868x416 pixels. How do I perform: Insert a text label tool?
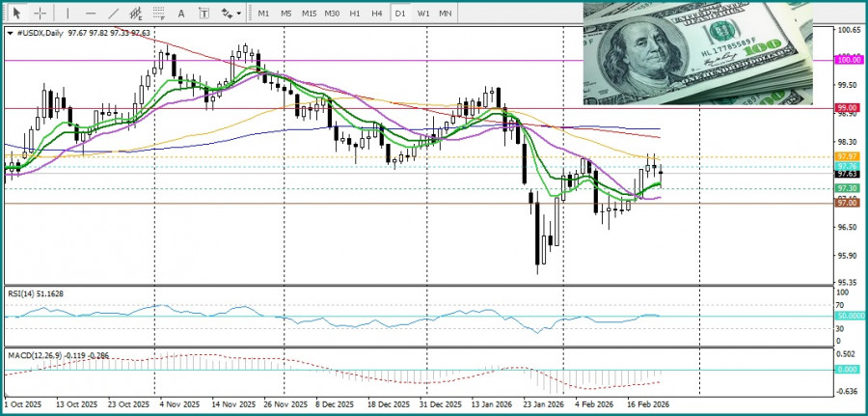click(204, 14)
